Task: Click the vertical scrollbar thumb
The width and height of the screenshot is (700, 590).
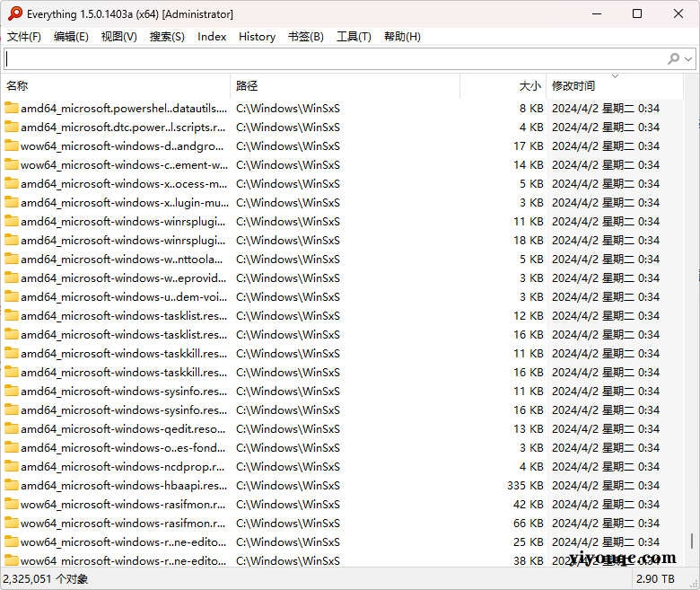Action: pos(691,541)
